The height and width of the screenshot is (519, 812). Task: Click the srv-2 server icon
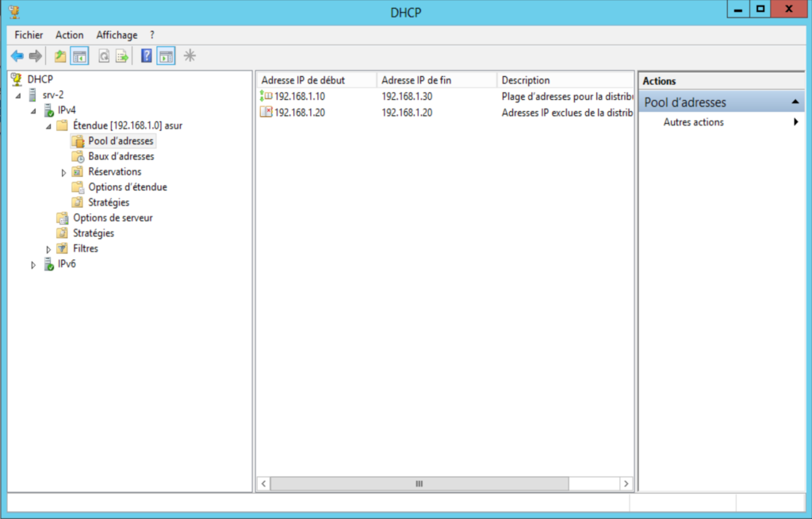tap(32, 94)
